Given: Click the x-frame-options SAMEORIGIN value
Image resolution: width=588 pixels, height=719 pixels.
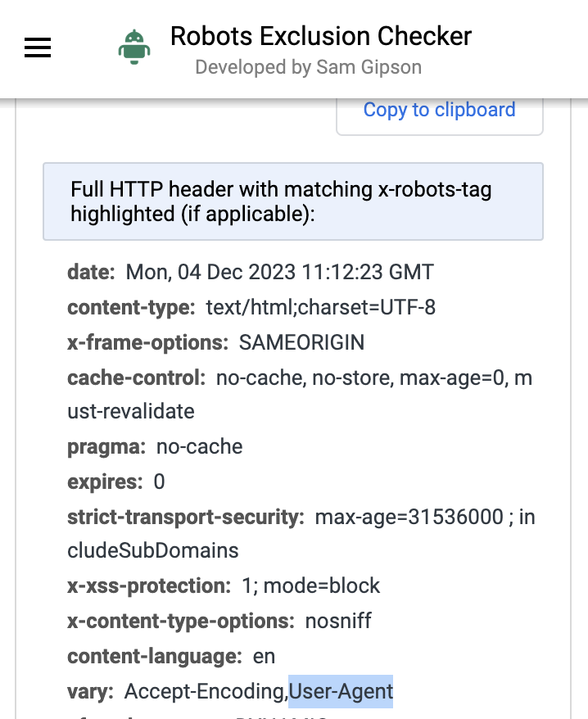Looking at the screenshot, I should click(301, 342).
